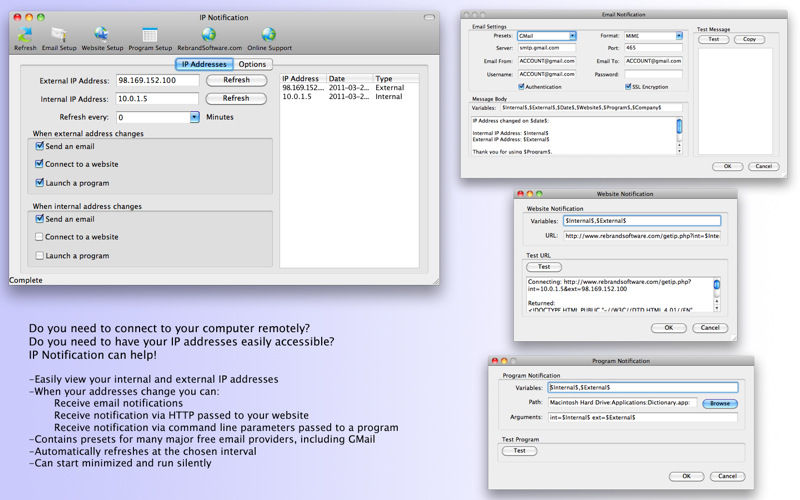Enable Launch a program for internal changes
Screen dimensions: 800x500
(39, 255)
